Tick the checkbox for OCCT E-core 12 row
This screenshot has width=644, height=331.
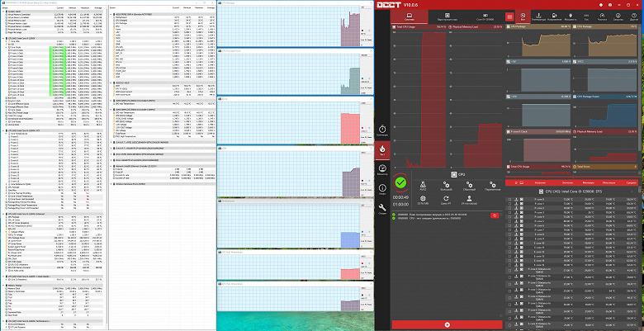[x=509, y=252]
